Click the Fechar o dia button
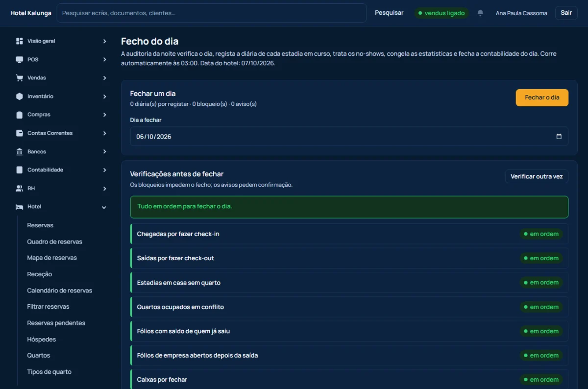Image resolution: width=588 pixels, height=389 pixels. click(x=542, y=97)
